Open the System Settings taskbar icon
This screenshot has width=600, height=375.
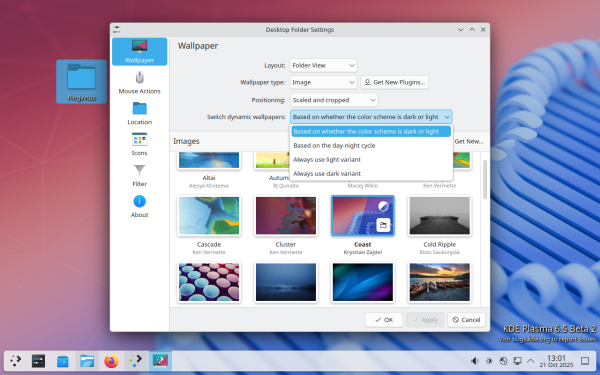39,361
